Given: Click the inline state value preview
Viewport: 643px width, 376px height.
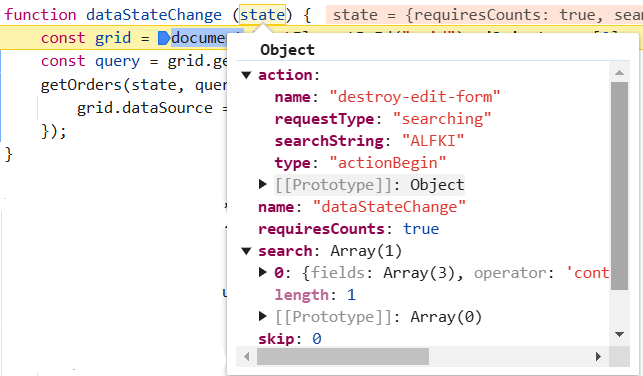Looking at the screenshot, I should click(x=484, y=15).
